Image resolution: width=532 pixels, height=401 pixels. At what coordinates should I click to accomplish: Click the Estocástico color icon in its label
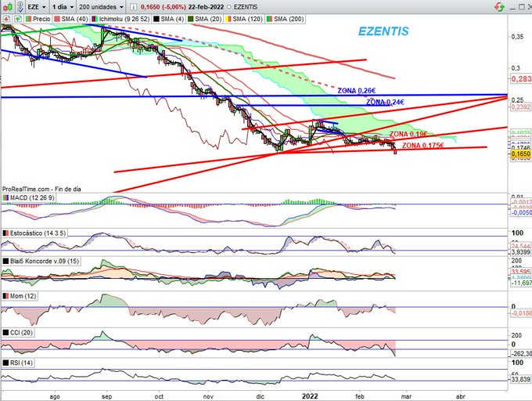pos(5,233)
